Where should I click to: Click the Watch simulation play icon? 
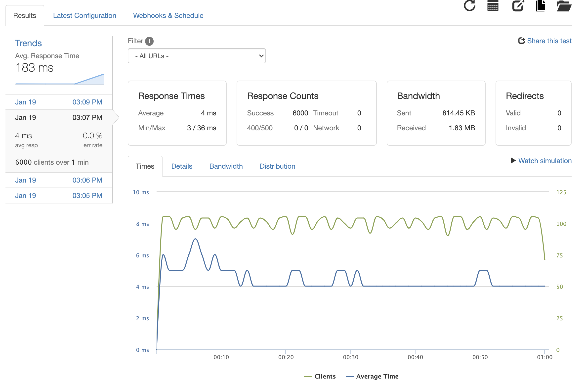(x=513, y=161)
